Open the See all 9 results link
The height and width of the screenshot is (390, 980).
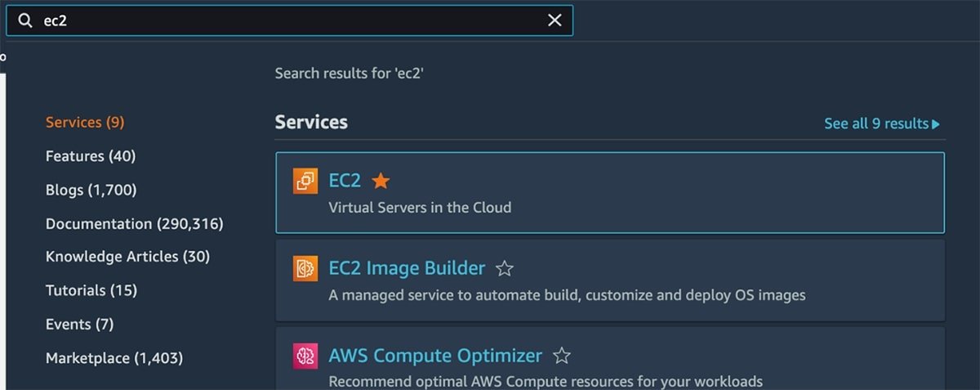click(875, 123)
